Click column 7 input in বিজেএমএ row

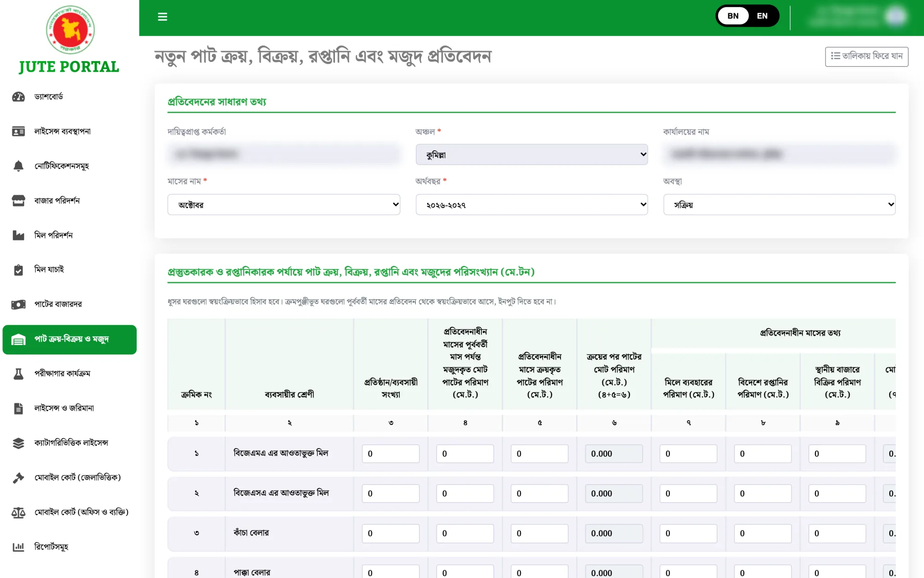pyautogui.click(x=688, y=454)
